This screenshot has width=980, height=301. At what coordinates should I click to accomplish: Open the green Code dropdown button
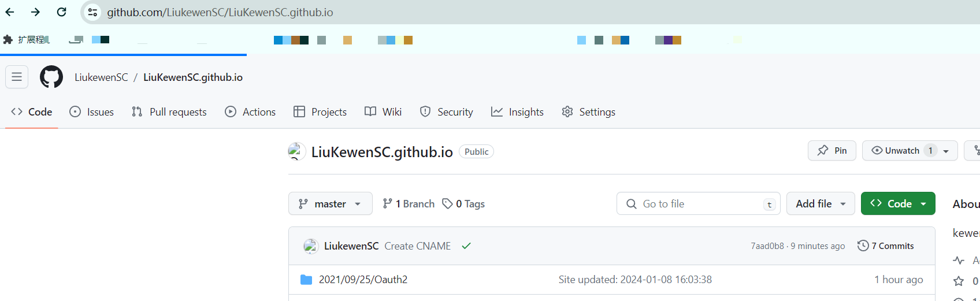898,203
